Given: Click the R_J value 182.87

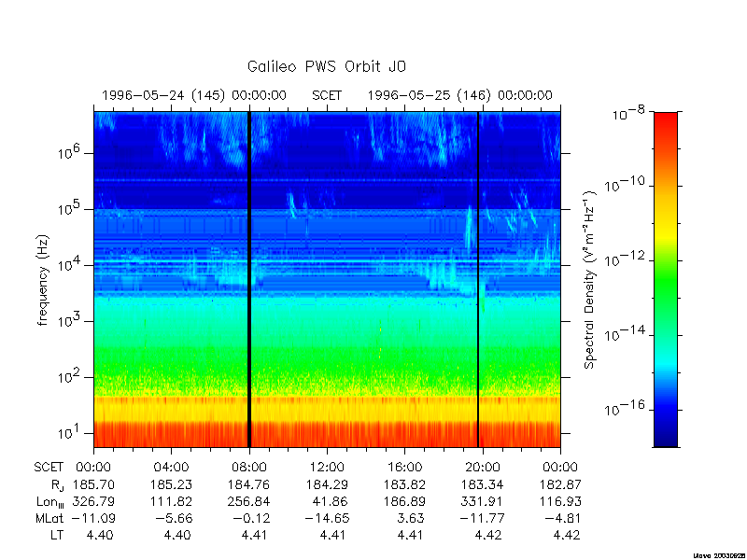Looking at the screenshot, I should (x=560, y=484).
